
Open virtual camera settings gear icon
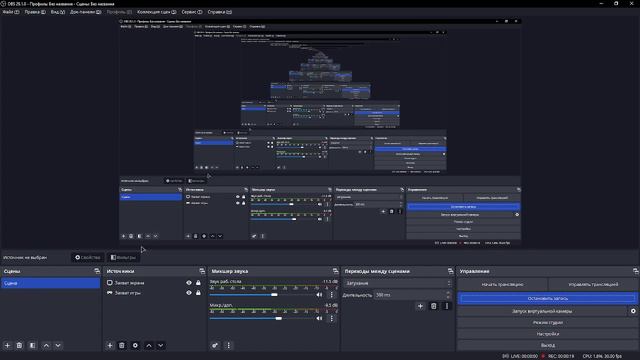tap(633, 311)
